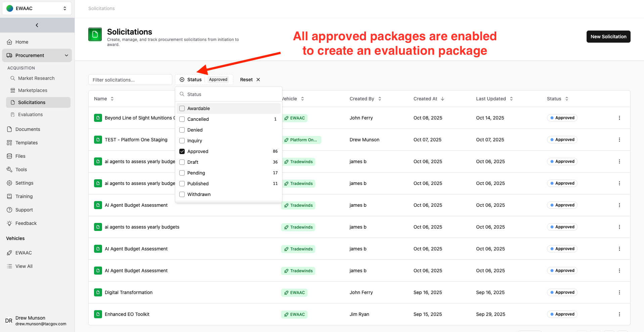Click the Tools wrench icon
The height and width of the screenshot is (332, 644).
pos(9,170)
